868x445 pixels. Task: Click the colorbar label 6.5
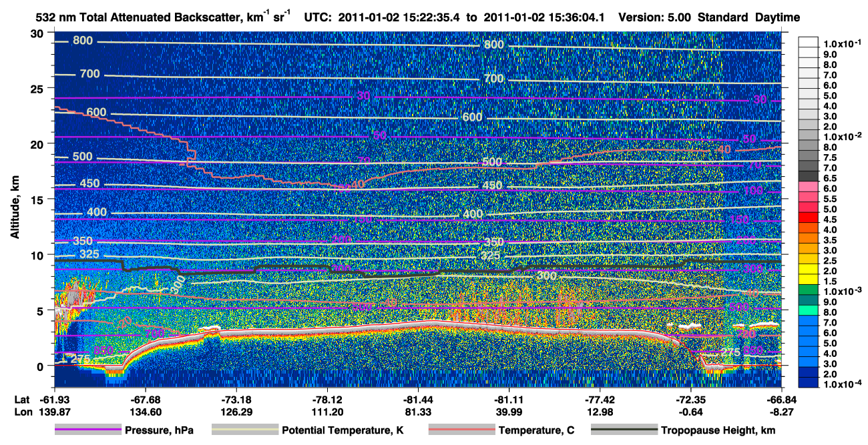click(830, 177)
